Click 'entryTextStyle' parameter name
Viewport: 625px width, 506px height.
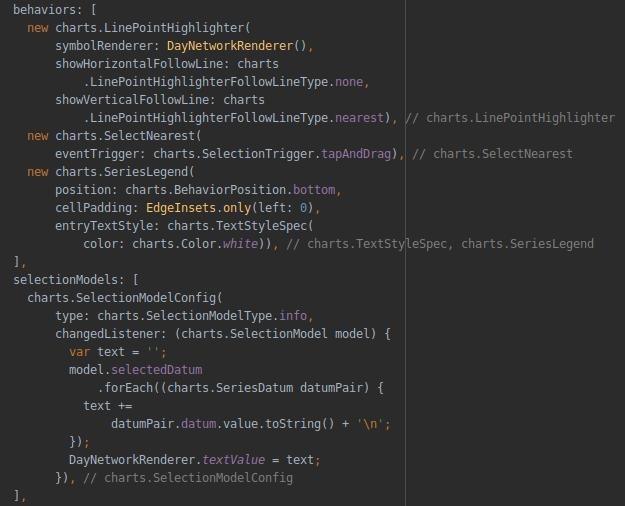click(104, 226)
